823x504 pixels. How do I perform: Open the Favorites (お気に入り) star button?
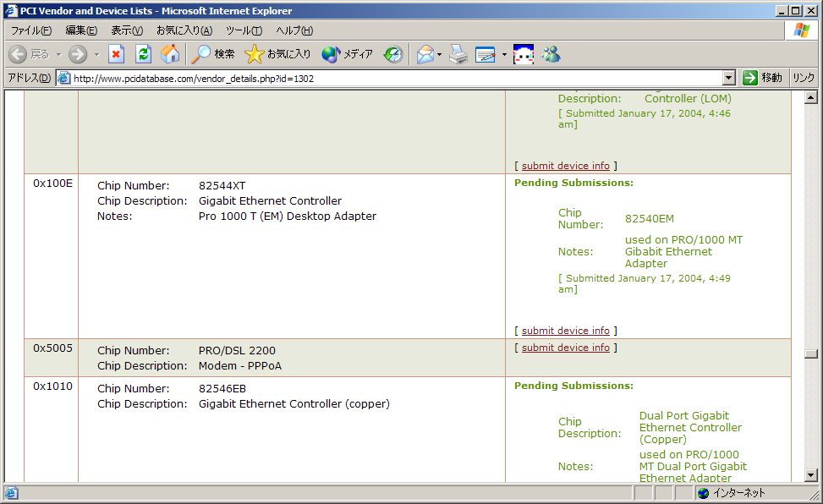[x=277, y=54]
